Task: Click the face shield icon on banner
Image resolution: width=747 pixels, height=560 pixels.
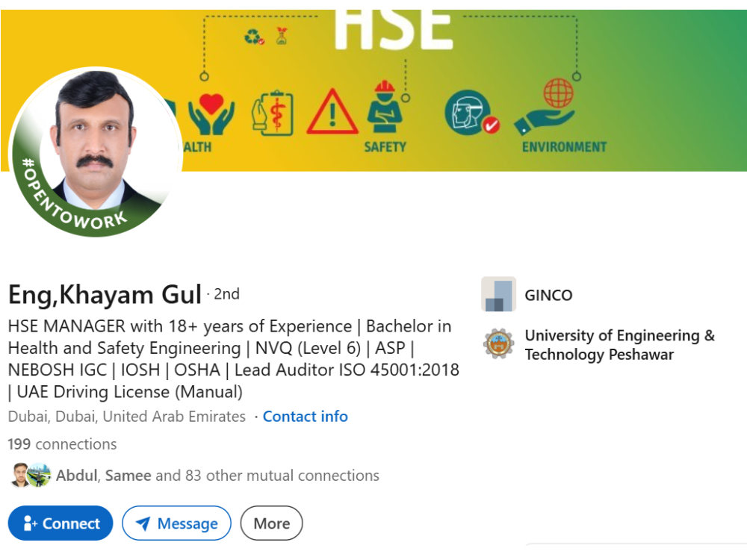Action: [471, 113]
